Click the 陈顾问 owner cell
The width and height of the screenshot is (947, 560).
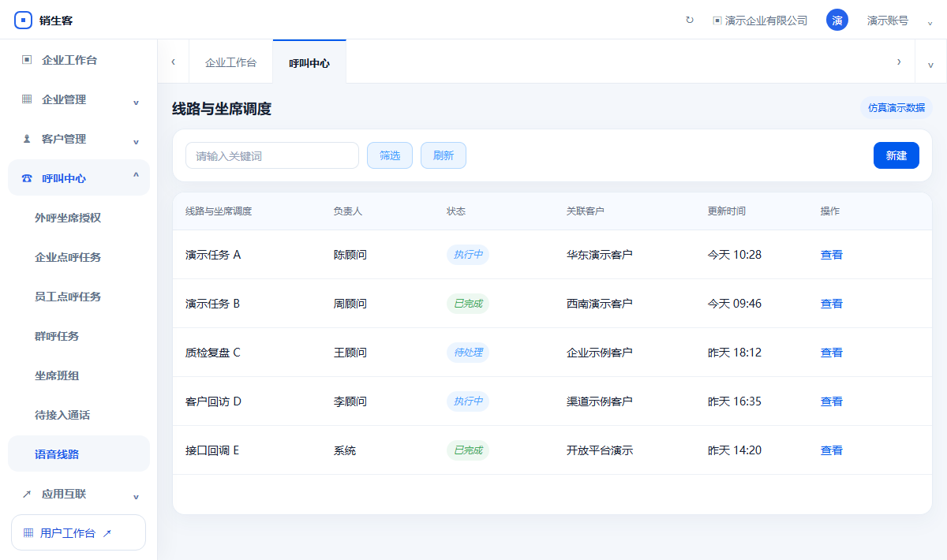350,255
